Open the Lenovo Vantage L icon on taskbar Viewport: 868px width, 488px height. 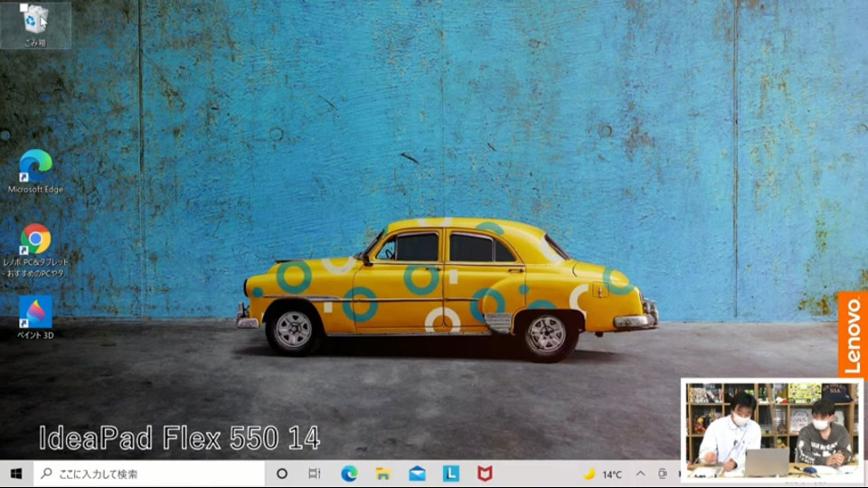tap(450, 474)
